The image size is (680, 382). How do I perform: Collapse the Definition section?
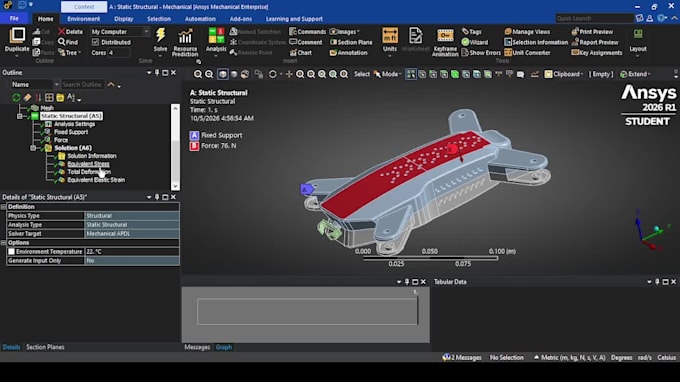[3, 207]
